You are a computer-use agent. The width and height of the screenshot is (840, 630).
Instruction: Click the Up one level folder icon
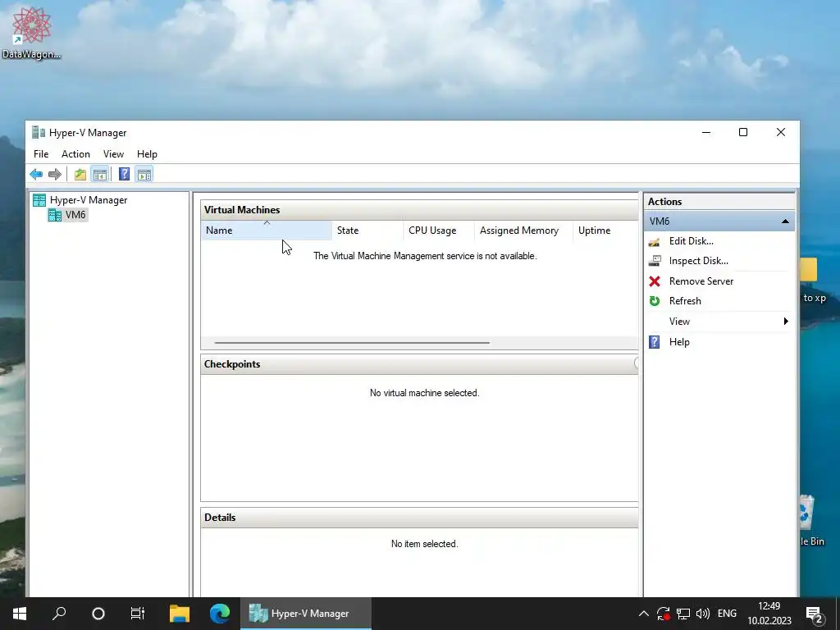(x=80, y=174)
